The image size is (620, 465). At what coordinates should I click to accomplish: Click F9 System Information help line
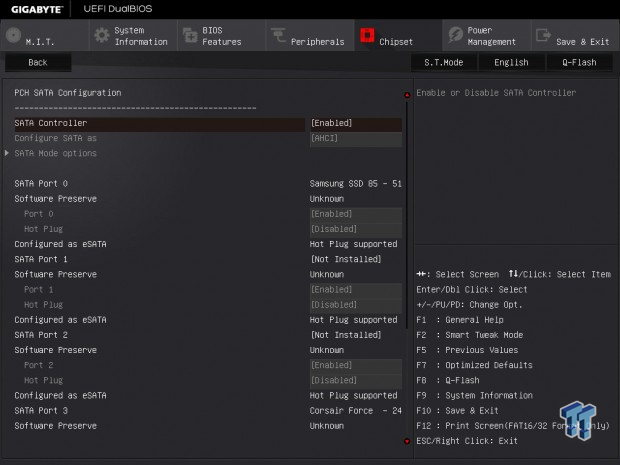click(x=474, y=396)
